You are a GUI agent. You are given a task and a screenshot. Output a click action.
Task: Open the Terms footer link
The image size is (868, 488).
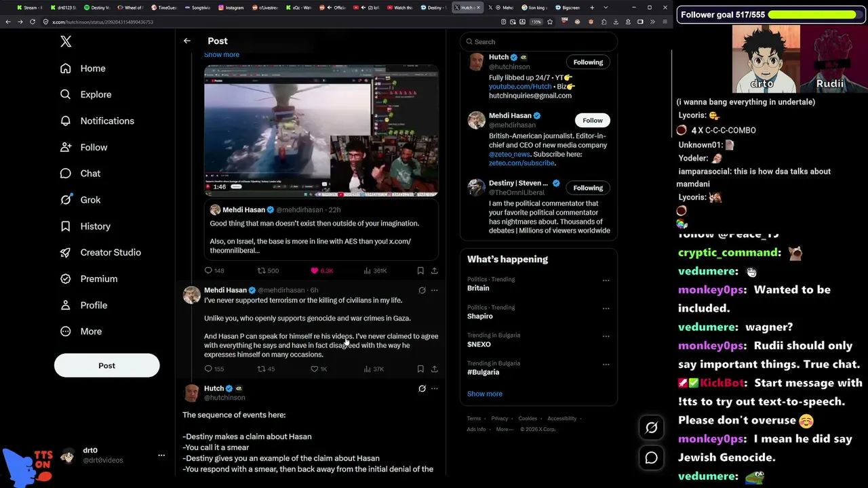pos(474,419)
